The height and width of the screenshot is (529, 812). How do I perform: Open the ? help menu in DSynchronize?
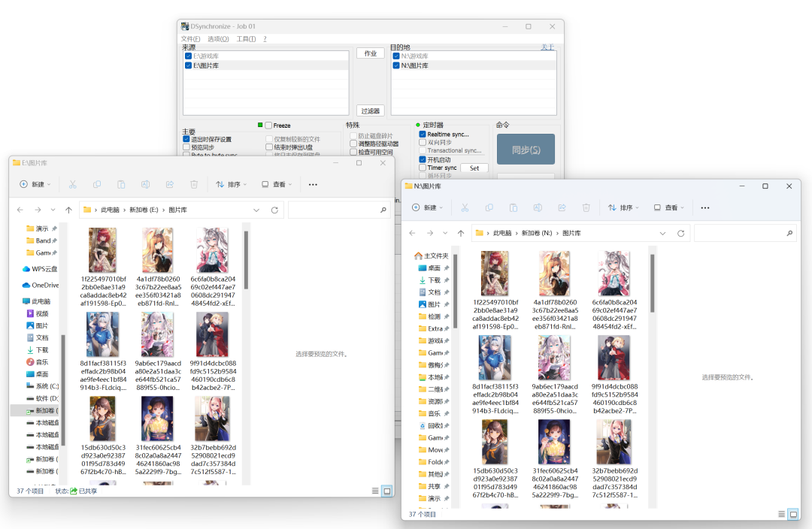(265, 39)
